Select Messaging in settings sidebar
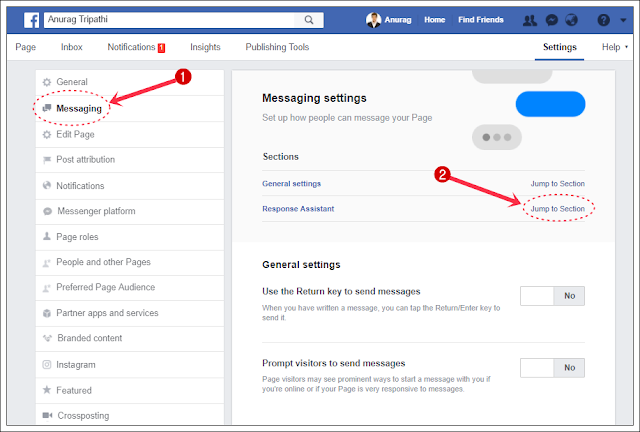Image resolution: width=640 pixels, height=432 pixels. tap(130, 109)
